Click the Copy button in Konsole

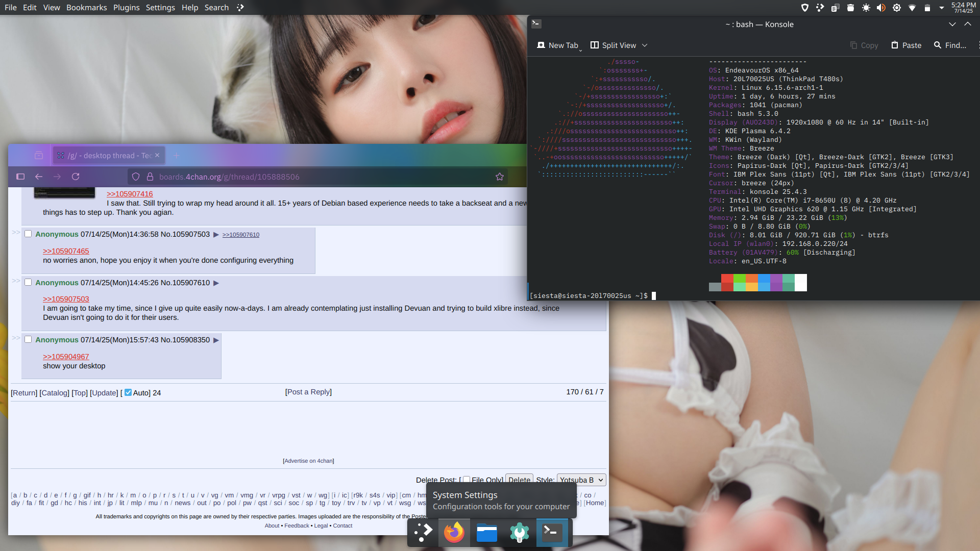pos(864,45)
